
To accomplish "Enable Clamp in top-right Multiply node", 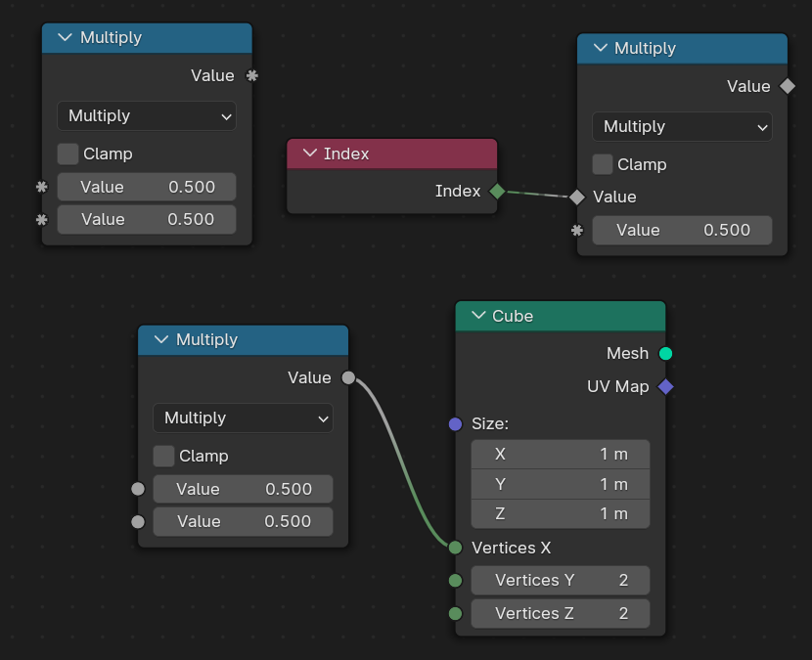I will (603, 164).
